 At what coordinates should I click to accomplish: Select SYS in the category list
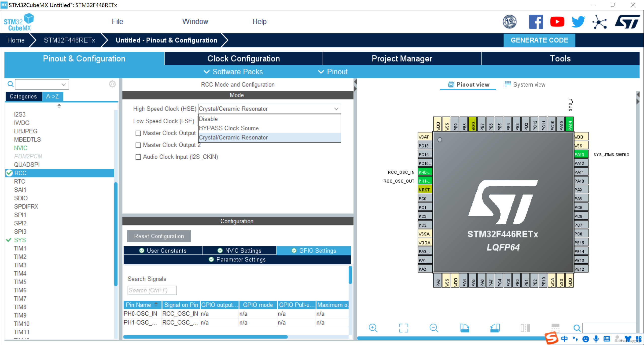click(x=20, y=240)
